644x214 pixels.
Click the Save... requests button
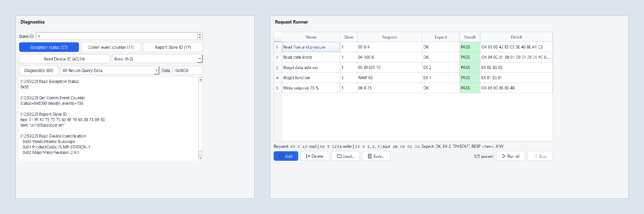click(376, 156)
